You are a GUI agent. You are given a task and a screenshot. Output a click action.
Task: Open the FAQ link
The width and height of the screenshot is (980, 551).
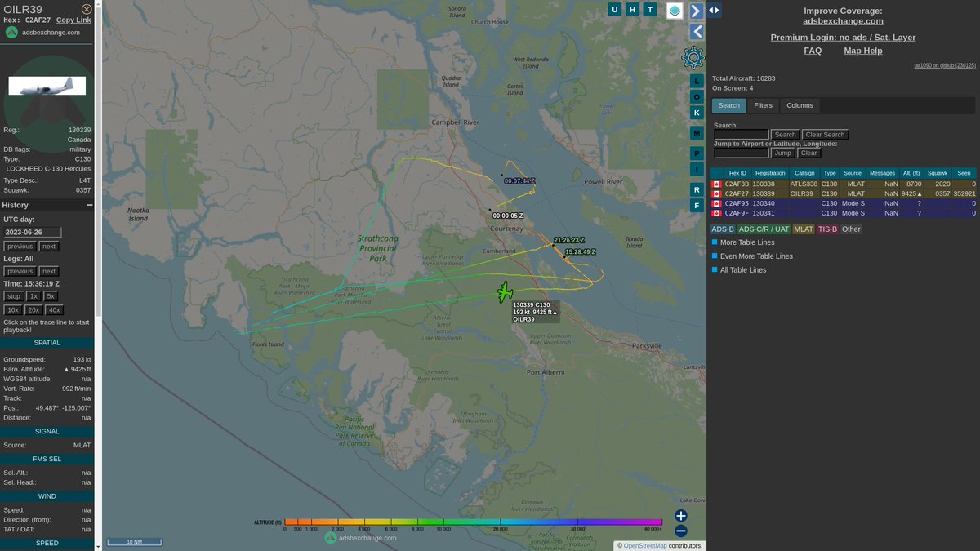[x=813, y=51]
